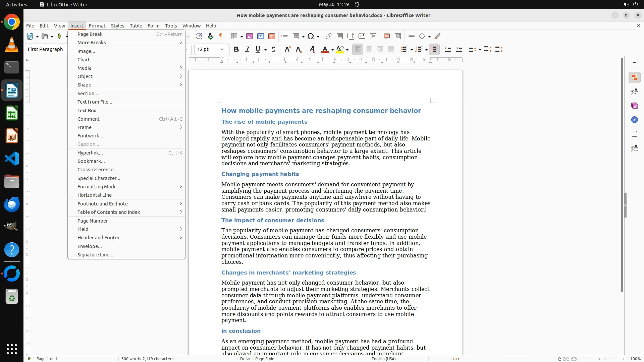Click the Insert Image toolbar icon
Screen dimensions: 644x362
[250, 36]
